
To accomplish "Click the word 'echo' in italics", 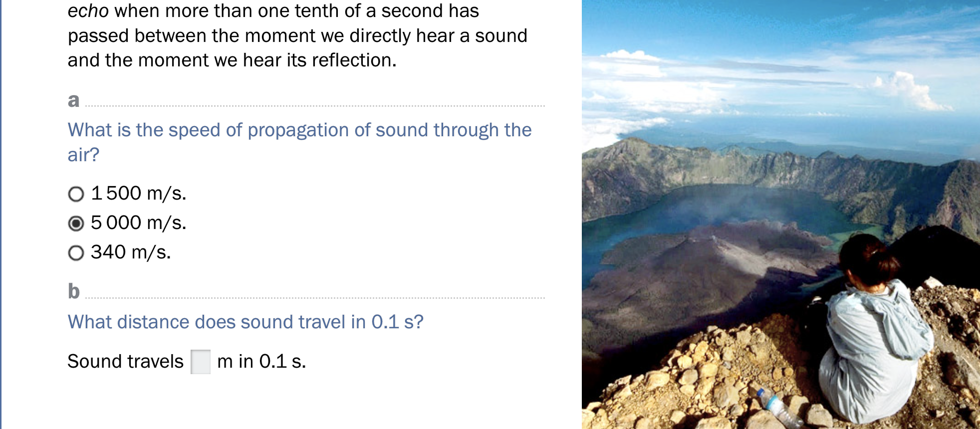I will pyautogui.click(x=89, y=10).
